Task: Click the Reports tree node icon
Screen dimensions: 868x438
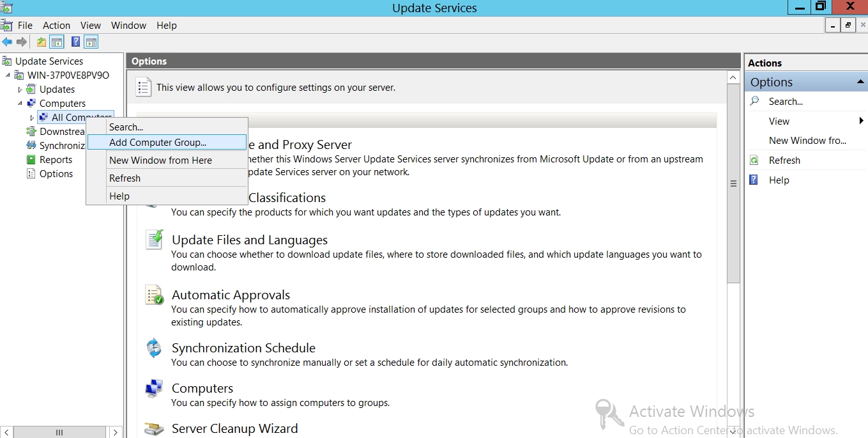Action: (x=31, y=160)
